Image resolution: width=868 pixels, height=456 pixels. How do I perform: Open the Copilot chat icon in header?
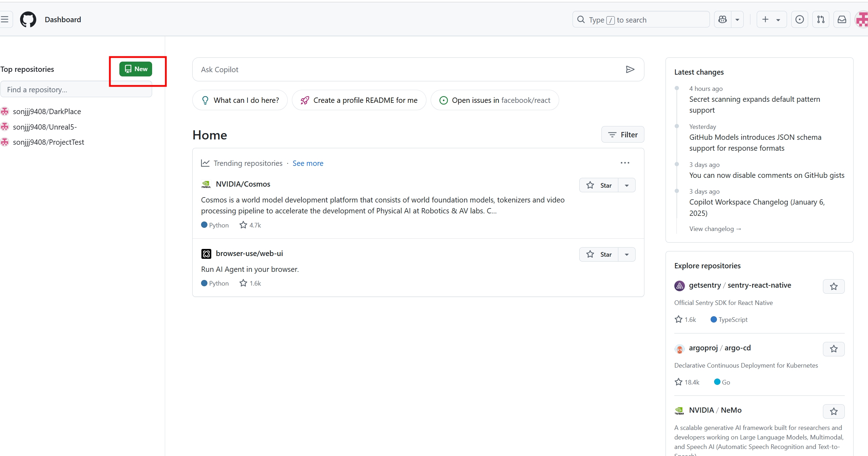[723, 19]
